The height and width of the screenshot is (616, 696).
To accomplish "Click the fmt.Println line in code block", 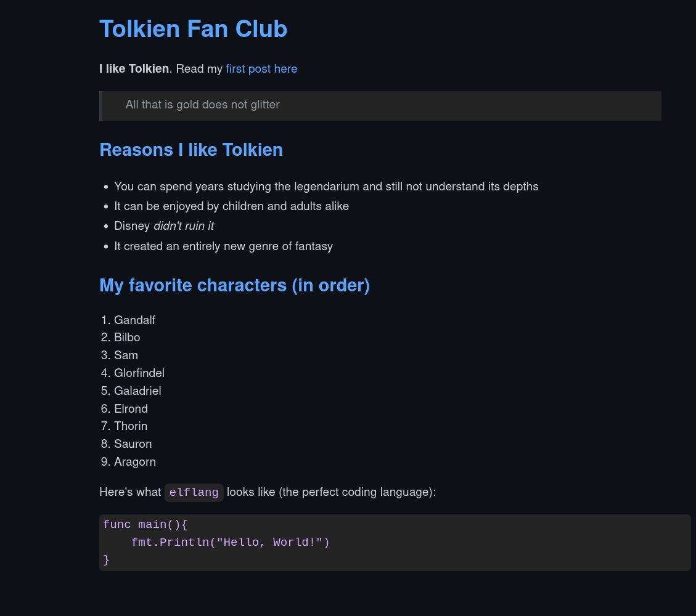I will coord(231,543).
